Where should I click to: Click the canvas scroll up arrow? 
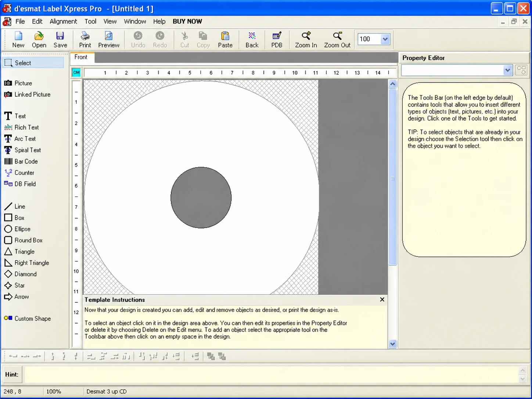[392, 84]
